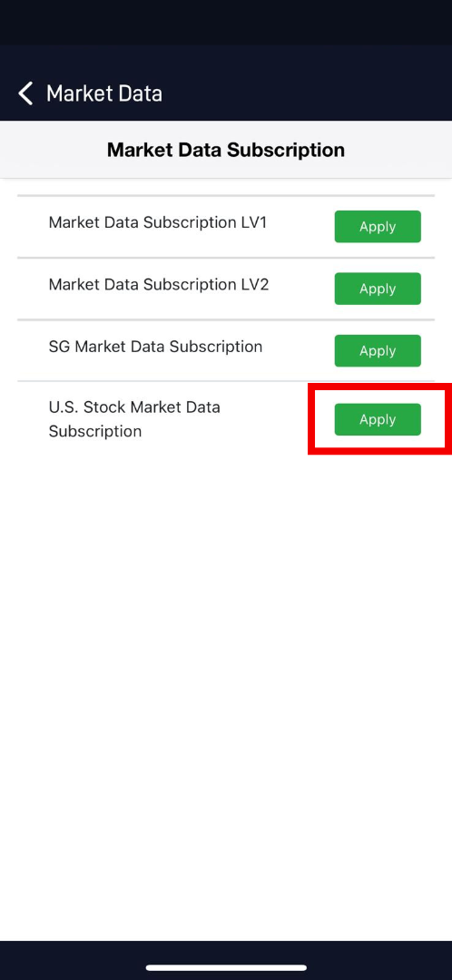
Task: Click the empty space between LV1 label and Apply
Action: (300, 226)
